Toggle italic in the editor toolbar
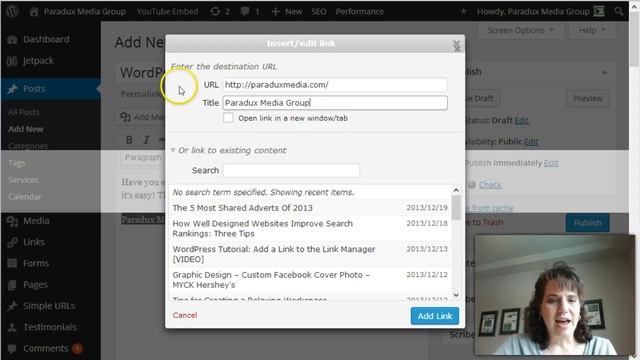The image size is (640, 360). [x=146, y=140]
